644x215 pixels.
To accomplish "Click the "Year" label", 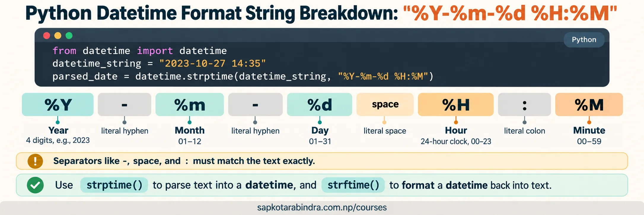I will [58, 130].
